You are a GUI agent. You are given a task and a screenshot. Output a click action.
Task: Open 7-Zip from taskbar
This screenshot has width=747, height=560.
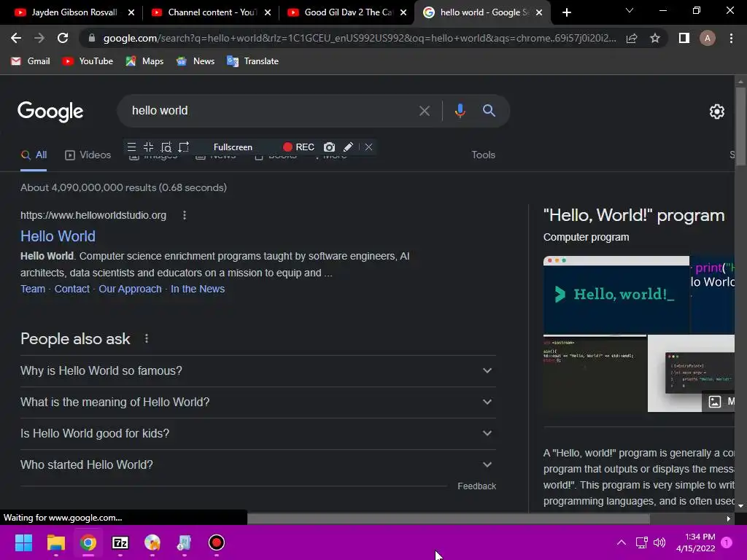(x=120, y=542)
